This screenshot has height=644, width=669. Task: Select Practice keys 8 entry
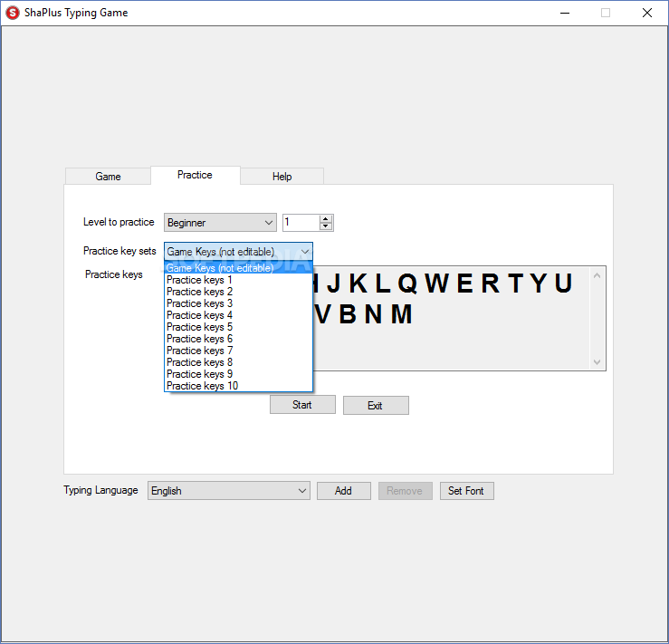coord(238,362)
